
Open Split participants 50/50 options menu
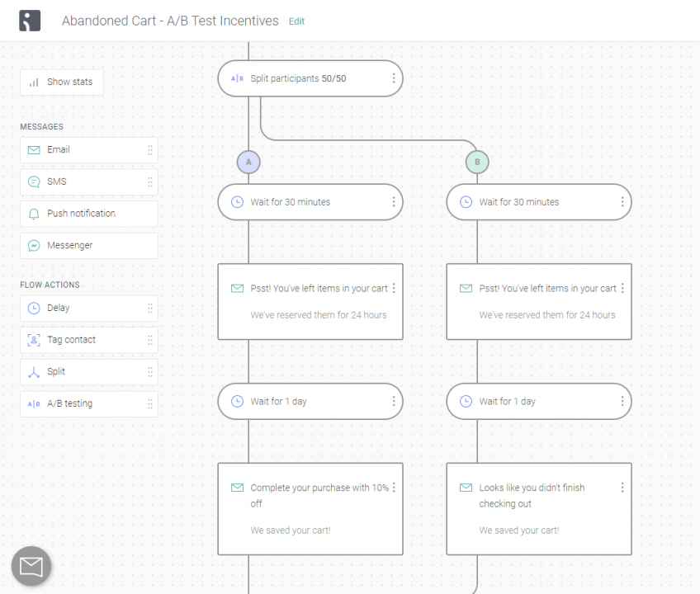coord(393,78)
